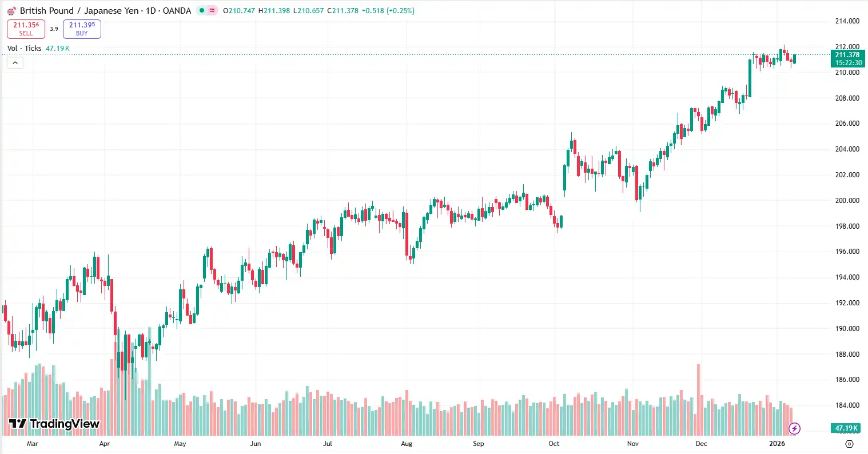Click the OANDA broker label
The height and width of the screenshot is (454, 868).
(178, 10)
